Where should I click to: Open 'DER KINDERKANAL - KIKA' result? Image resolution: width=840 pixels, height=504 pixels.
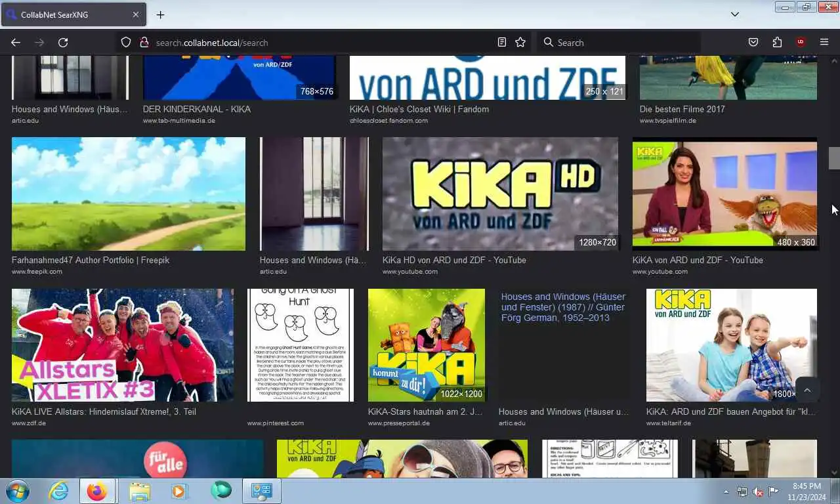pyautogui.click(x=197, y=109)
